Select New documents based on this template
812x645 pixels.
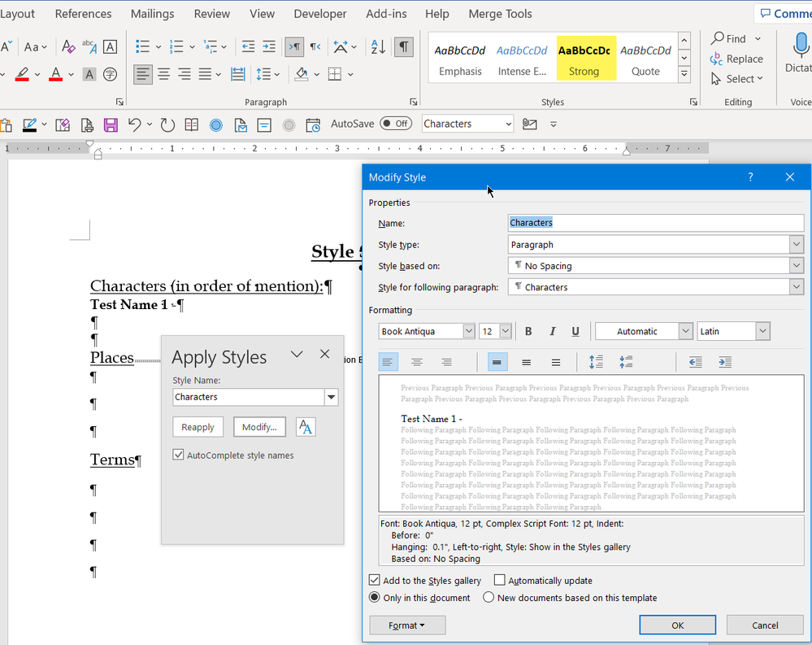pos(489,597)
